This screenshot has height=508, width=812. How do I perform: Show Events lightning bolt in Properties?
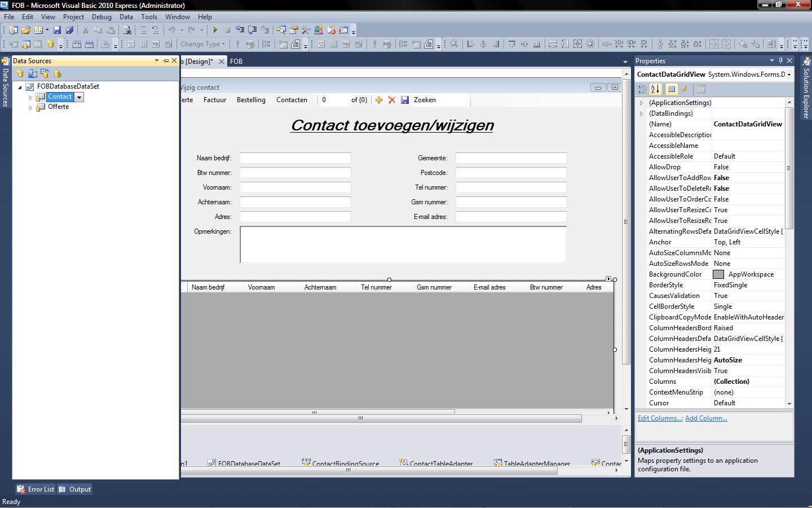pos(685,89)
